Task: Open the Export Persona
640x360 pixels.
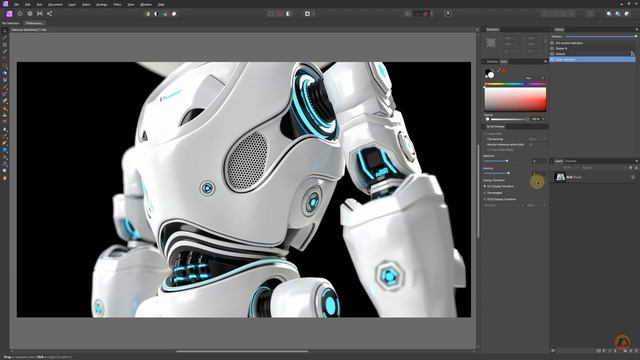Action: pos(49,13)
